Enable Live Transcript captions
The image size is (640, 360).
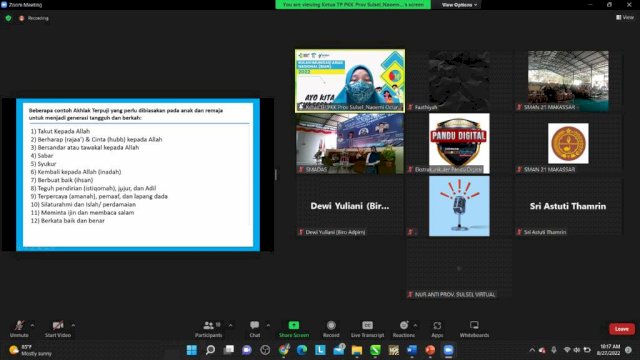coord(367,329)
